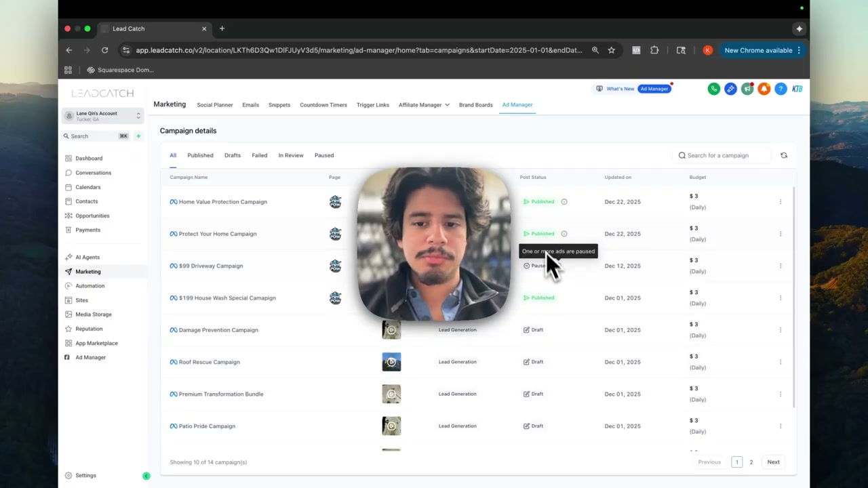Jump to page 2 of campaigns

click(x=751, y=462)
